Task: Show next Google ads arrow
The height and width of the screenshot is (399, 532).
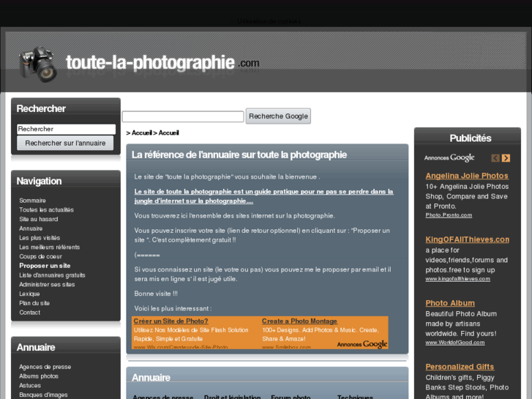Action: (x=506, y=158)
